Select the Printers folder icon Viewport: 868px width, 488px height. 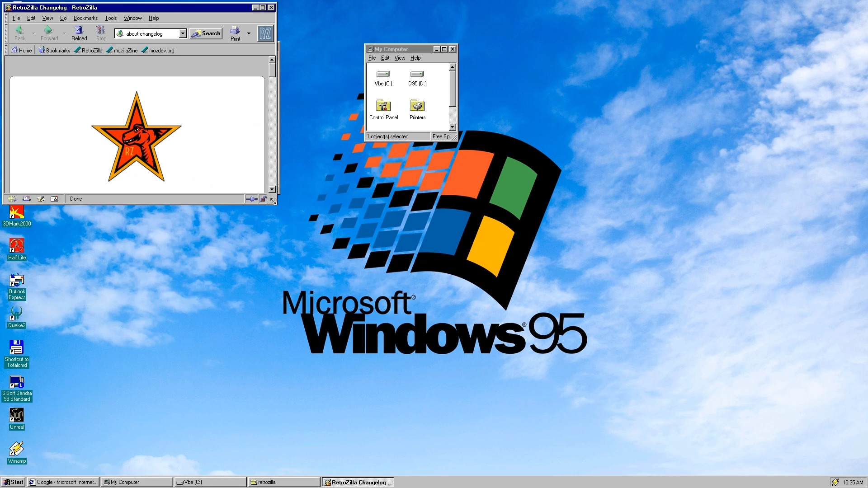pos(417,110)
